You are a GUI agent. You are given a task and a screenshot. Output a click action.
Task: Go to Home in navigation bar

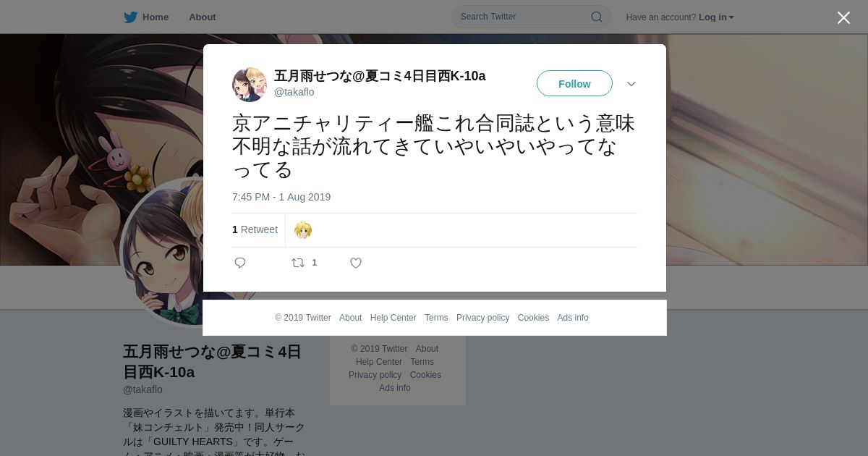tap(156, 17)
